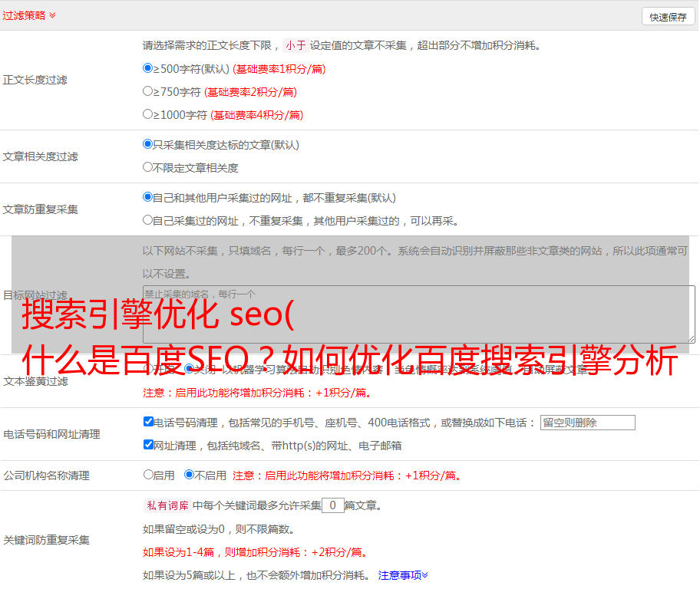Choose 不限定文章相关度 radio option
Viewport: 700px width, 589px height.
[x=147, y=167]
